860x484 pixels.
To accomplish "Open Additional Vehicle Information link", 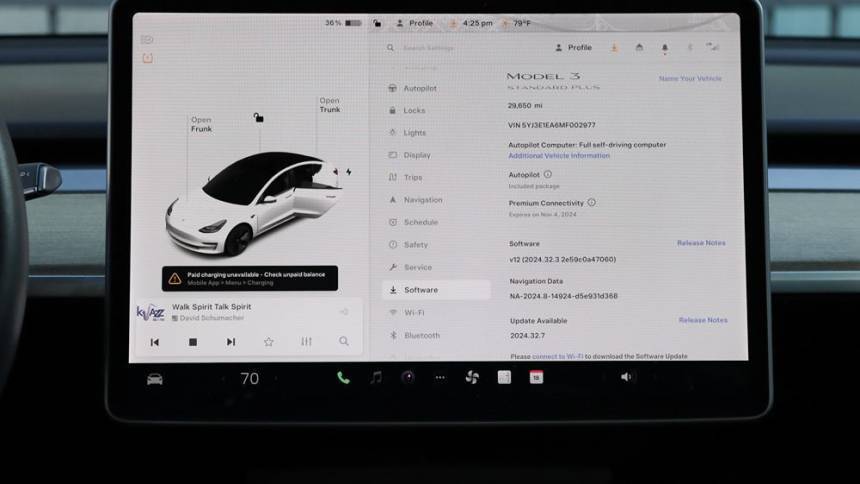I will coord(558,156).
